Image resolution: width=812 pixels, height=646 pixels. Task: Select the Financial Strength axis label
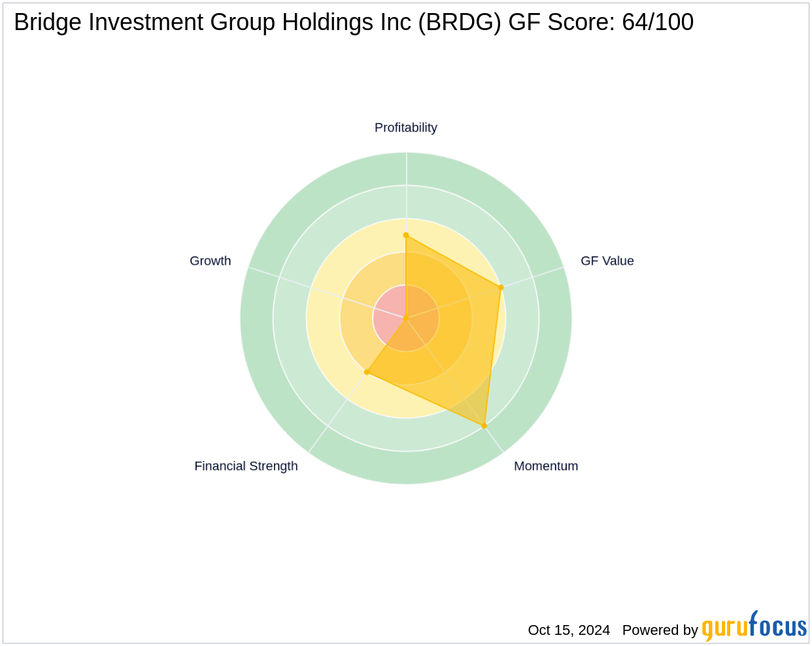click(x=246, y=466)
